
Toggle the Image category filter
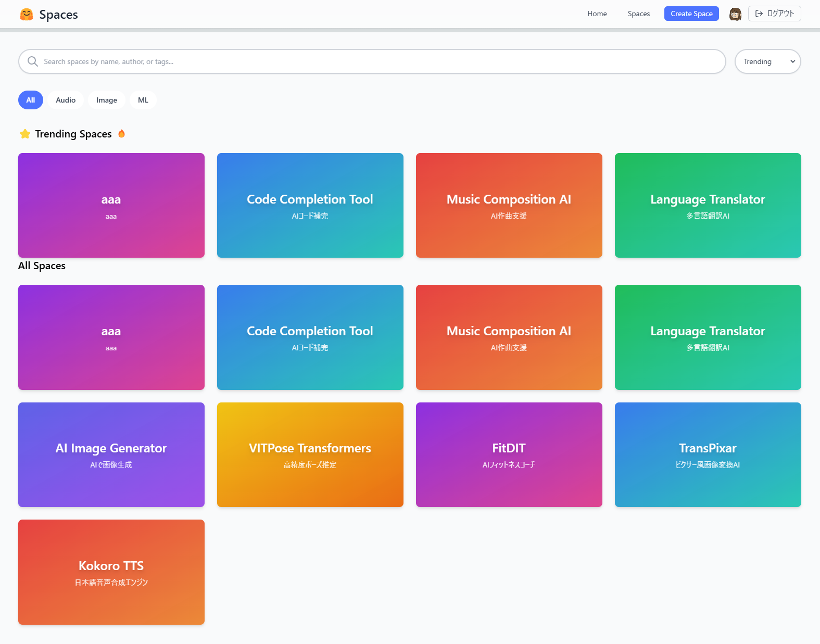click(107, 100)
